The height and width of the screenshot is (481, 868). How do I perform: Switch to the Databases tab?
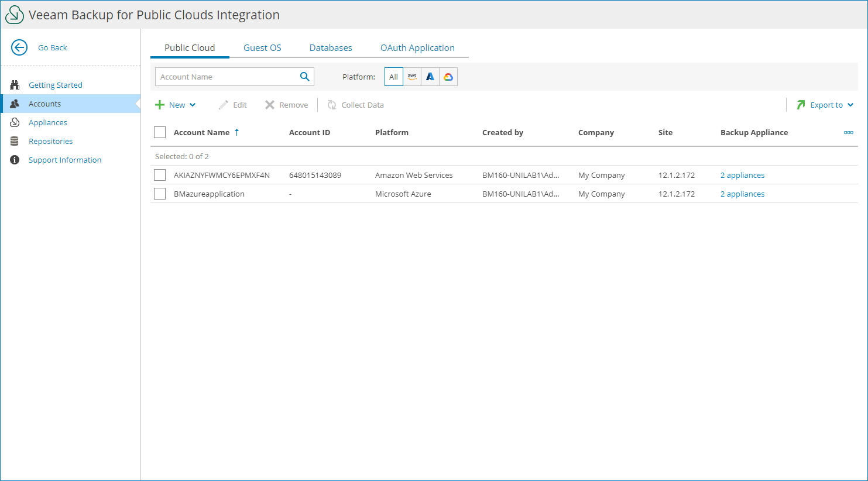coord(331,48)
